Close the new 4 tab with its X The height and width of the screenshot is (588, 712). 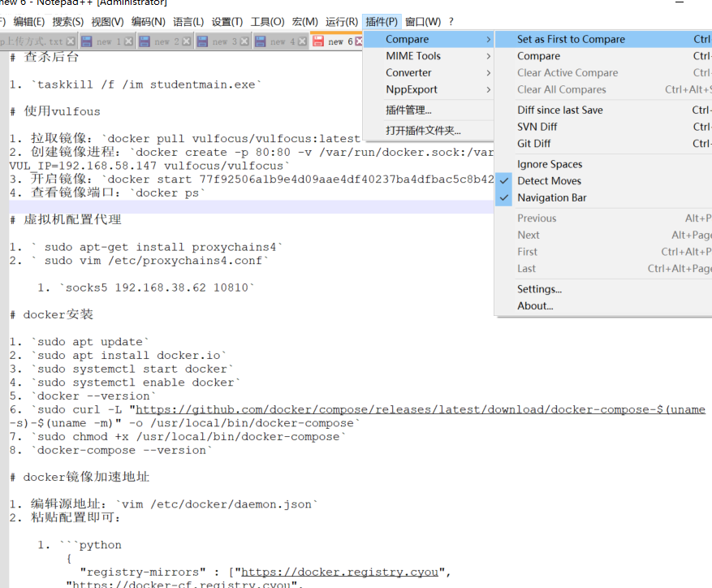(300, 39)
